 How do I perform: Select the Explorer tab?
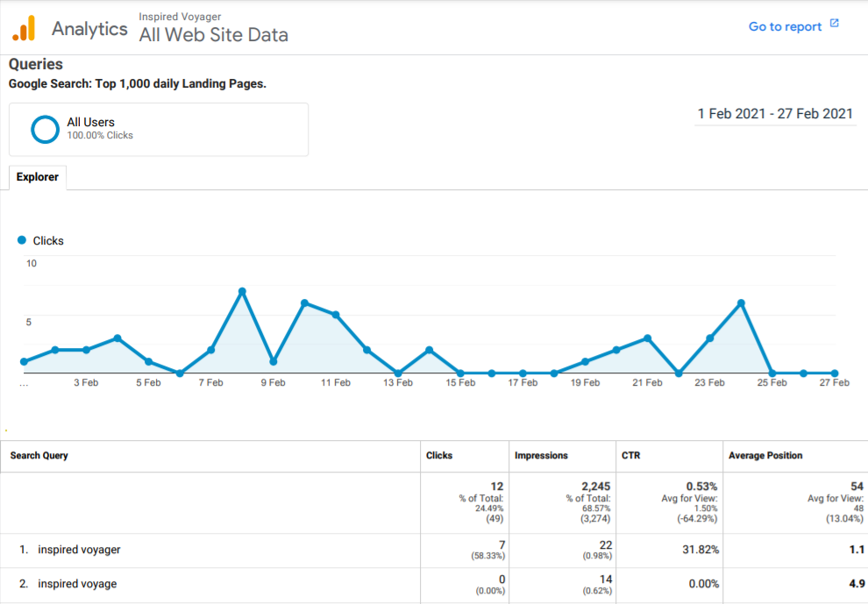(37, 177)
